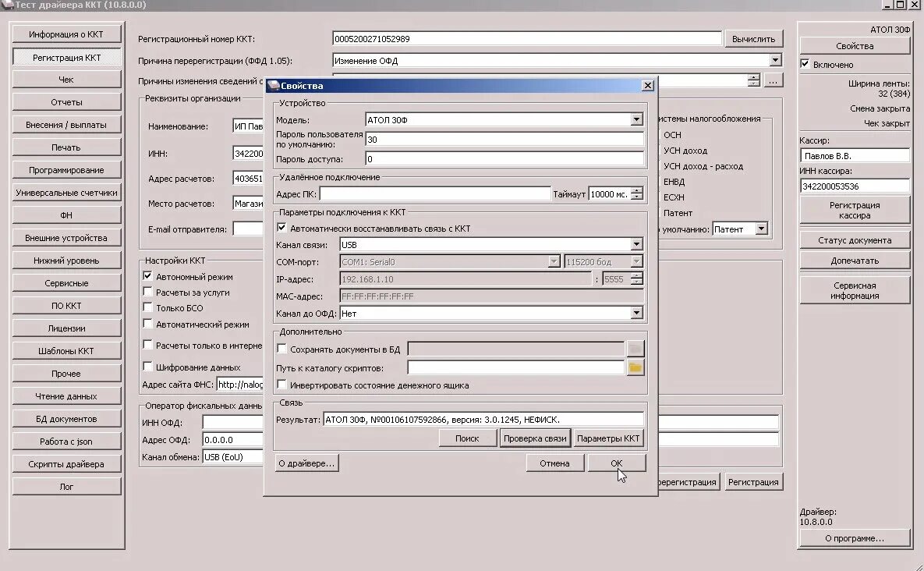This screenshot has width=924, height=571.
Task: Open Работа с json section
Action: [x=66, y=442]
